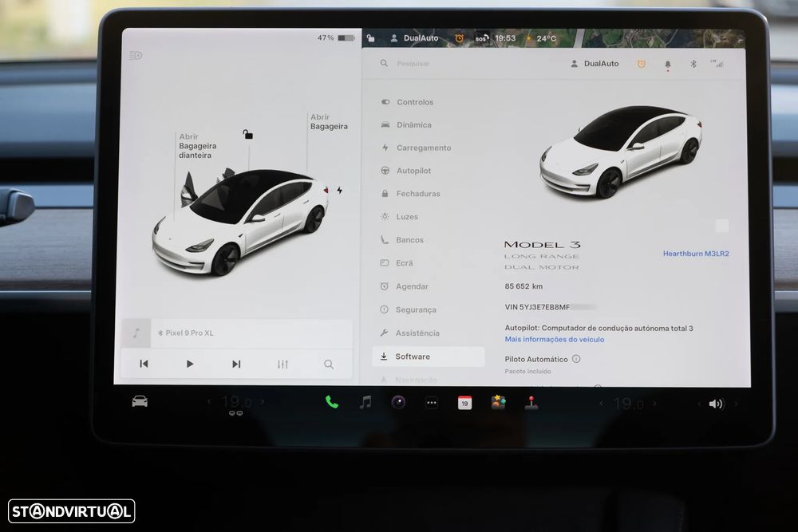Viewport: 798px width, 532px height.
Task: Open the audio equalizer settings icon
Action: click(282, 365)
